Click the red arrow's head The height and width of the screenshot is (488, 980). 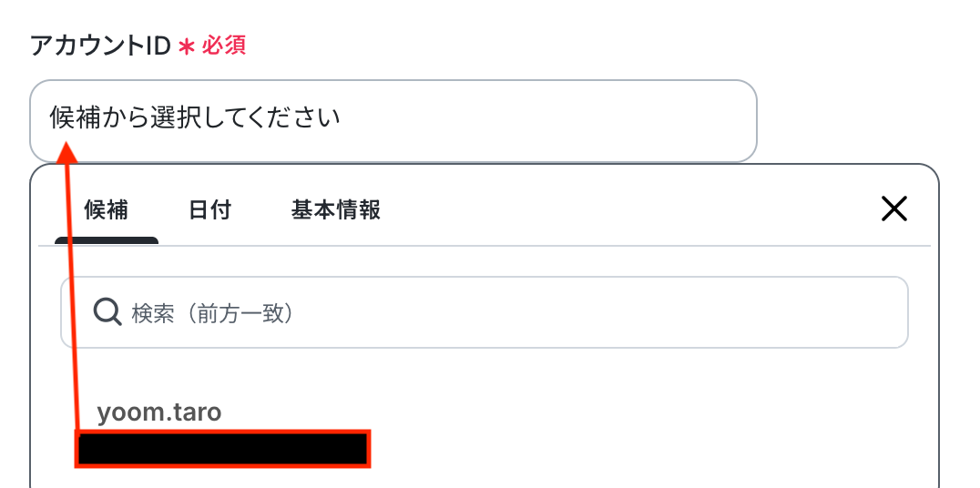tap(66, 150)
